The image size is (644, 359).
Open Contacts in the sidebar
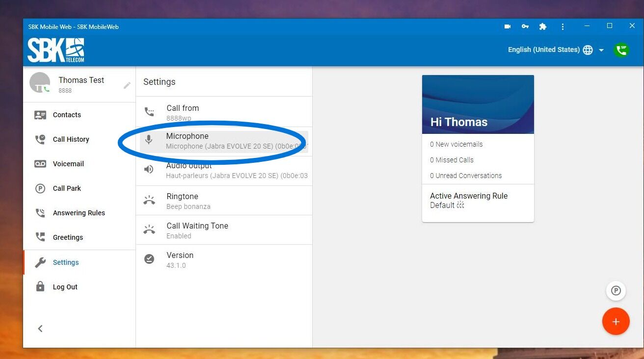coord(80,115)
